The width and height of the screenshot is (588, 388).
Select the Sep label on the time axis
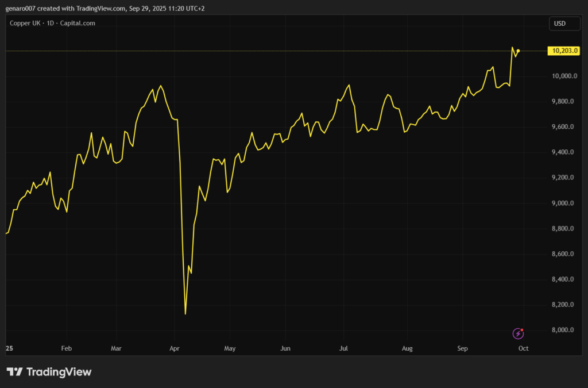[x=463, y=348]
